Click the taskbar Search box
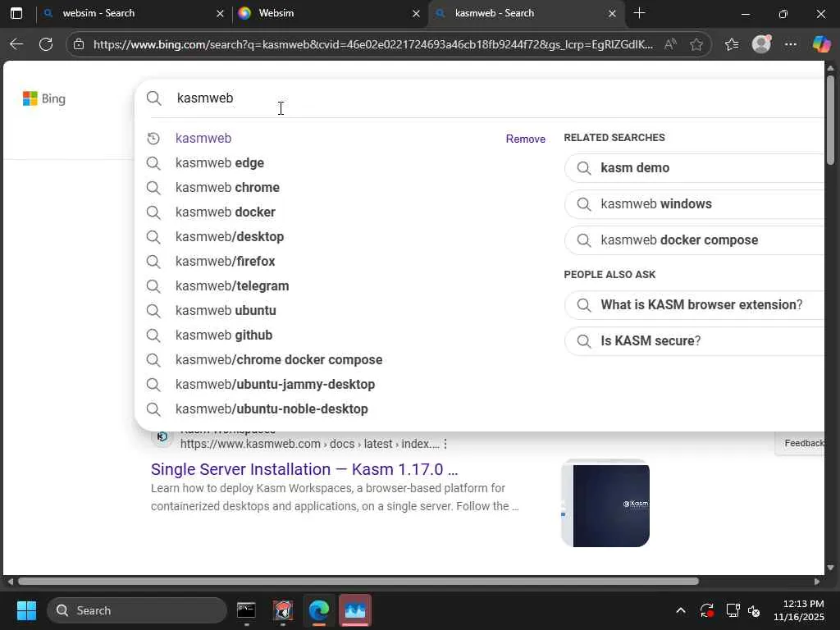Screen dimensions: 840x630 pyautogui.click(x=137, y=610)
